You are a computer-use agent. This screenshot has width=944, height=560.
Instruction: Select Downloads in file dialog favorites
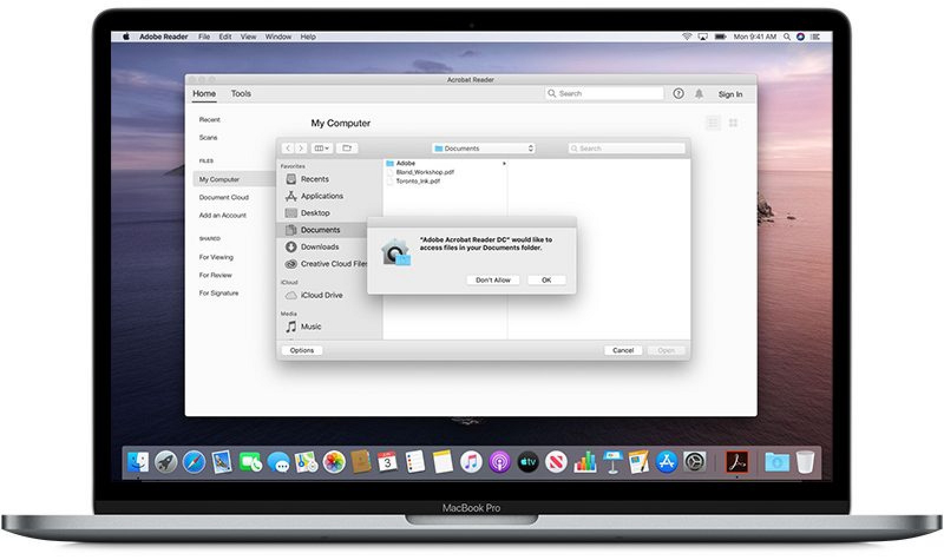point(320,247)
